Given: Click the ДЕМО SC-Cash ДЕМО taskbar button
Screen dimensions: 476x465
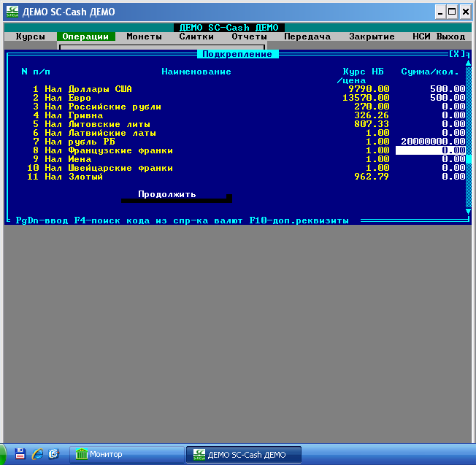Looking at the screenshot, I should click(x=243, y=454).
